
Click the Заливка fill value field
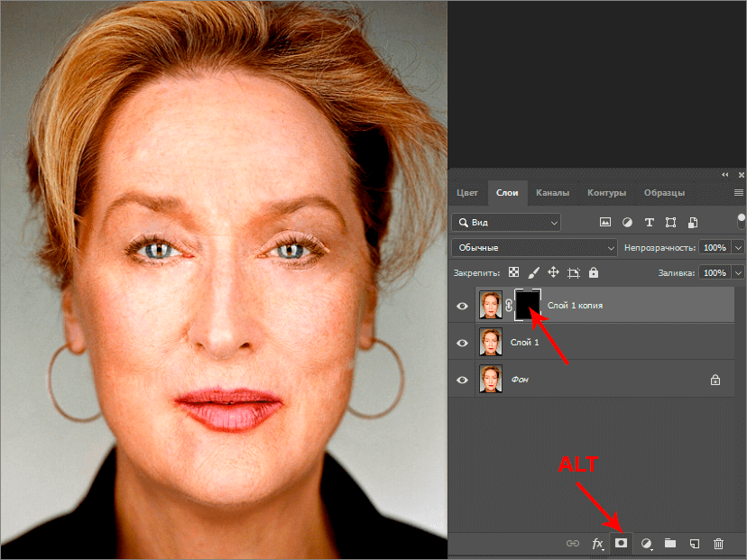click(x=714, y=272)
